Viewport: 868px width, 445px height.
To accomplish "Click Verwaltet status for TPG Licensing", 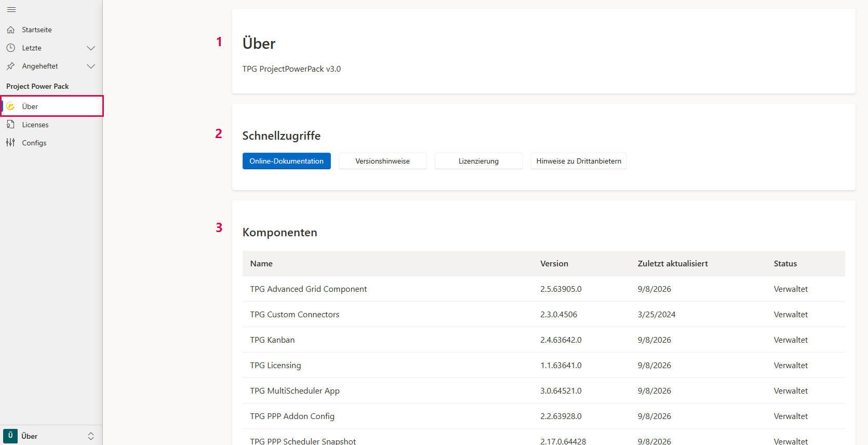I will (791, 366).
